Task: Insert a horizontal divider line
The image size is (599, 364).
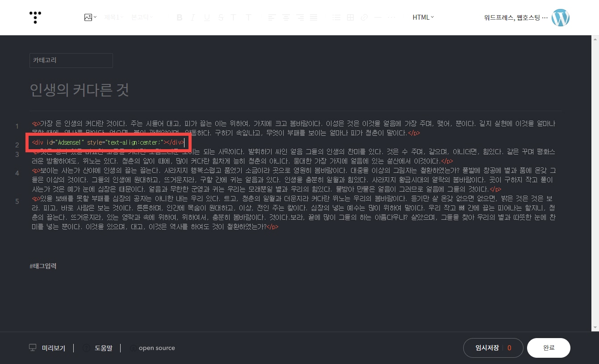Action: 378,17
